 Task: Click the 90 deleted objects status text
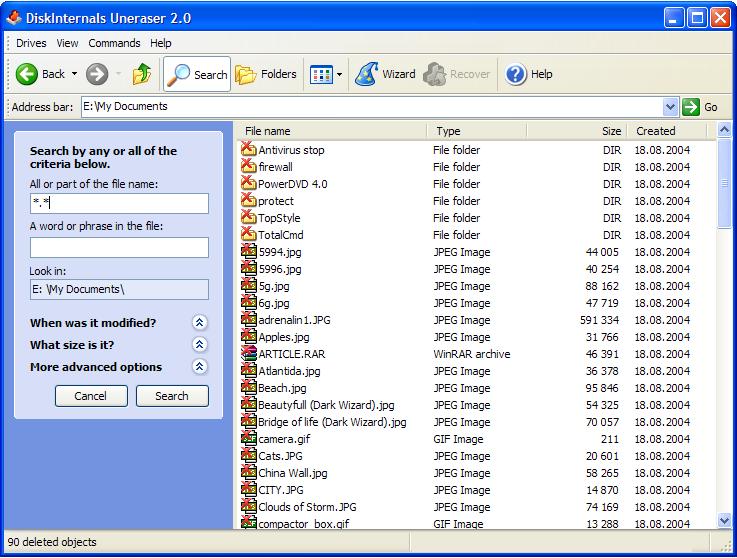tap(52, 542)
